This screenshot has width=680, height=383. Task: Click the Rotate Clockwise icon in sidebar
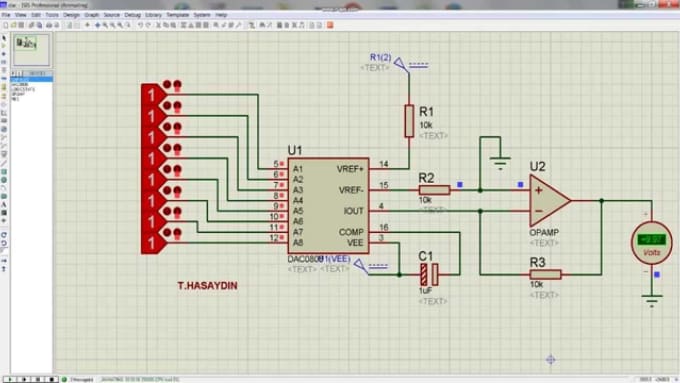[x=4, y=235]
